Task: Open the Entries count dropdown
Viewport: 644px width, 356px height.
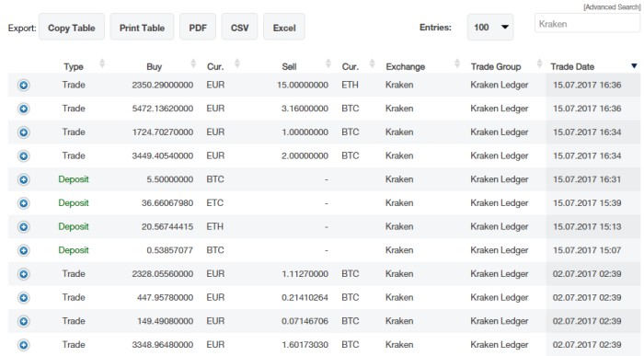Action: click(x=490, y=27)
